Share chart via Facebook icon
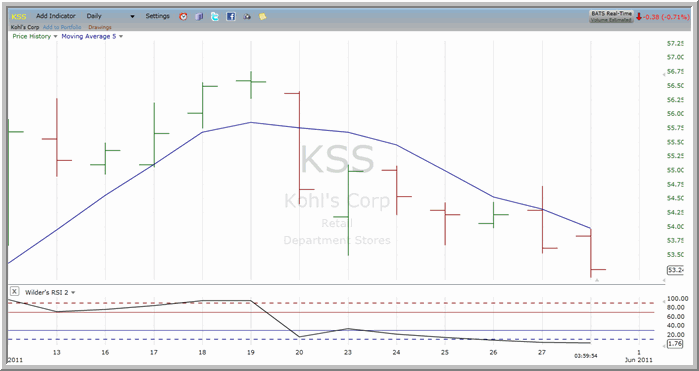This screenshot has height=371, width=699. coord(230,16)
